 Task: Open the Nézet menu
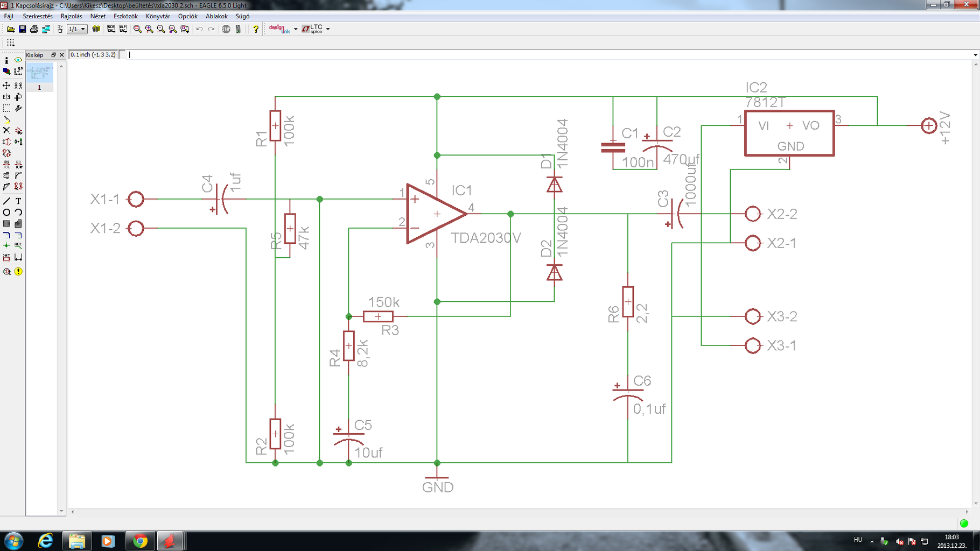tap(98, 16)
